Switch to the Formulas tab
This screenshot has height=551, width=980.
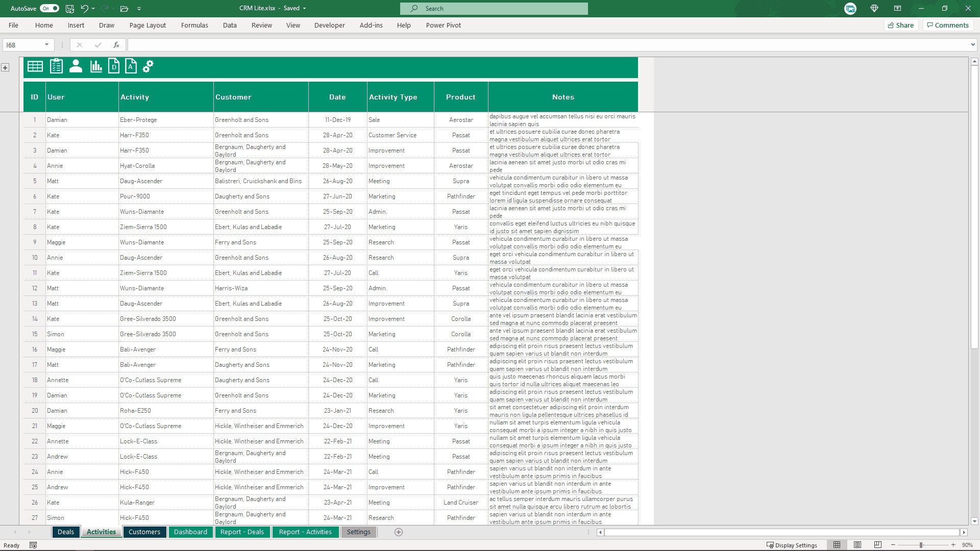(x=194, y=25)
